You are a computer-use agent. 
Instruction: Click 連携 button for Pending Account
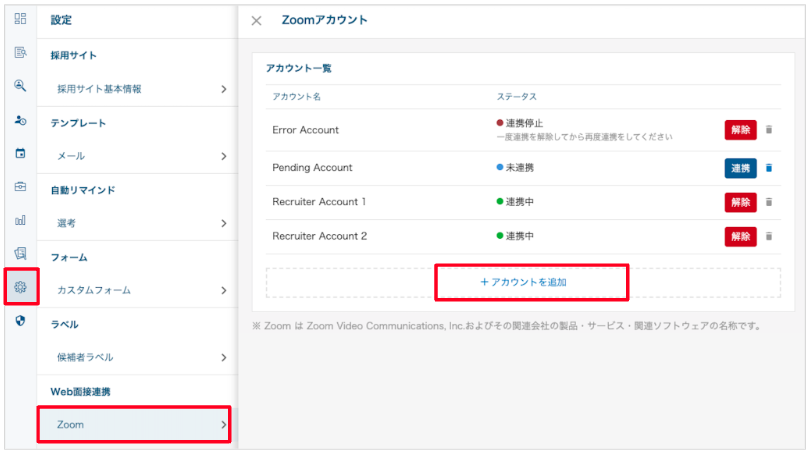[x=740, y=168]
